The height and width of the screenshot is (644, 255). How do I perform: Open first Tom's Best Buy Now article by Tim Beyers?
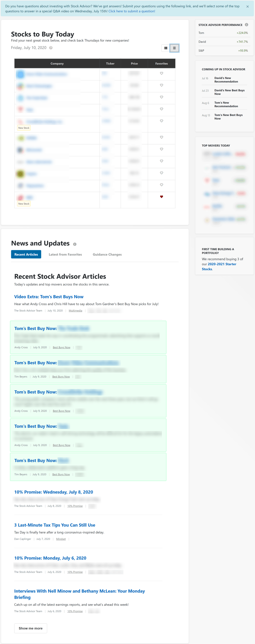(x=66, y=362)
